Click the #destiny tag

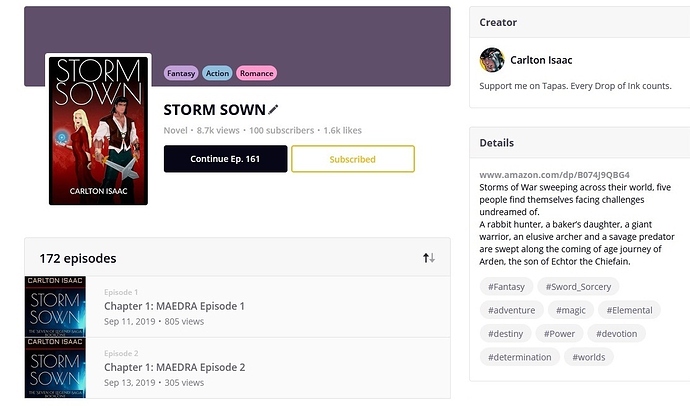tap(505, 333)
